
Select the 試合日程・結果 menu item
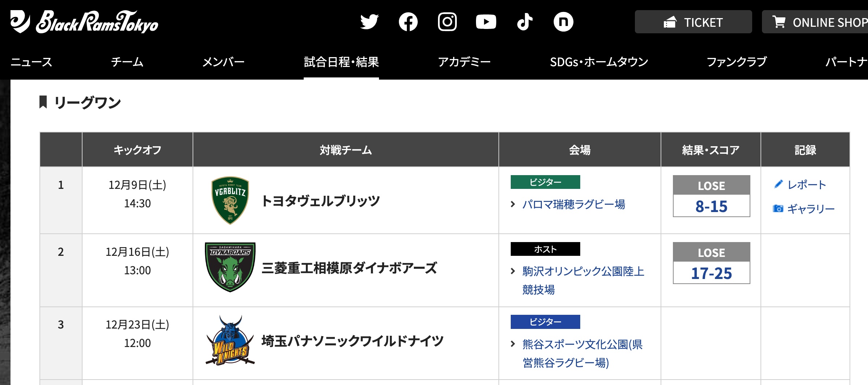point(341,62)
